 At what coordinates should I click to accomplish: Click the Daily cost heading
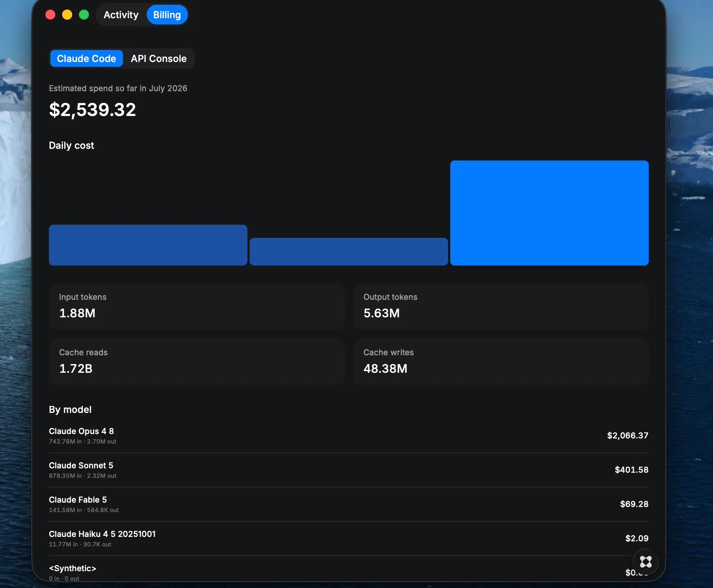point(72,146)
